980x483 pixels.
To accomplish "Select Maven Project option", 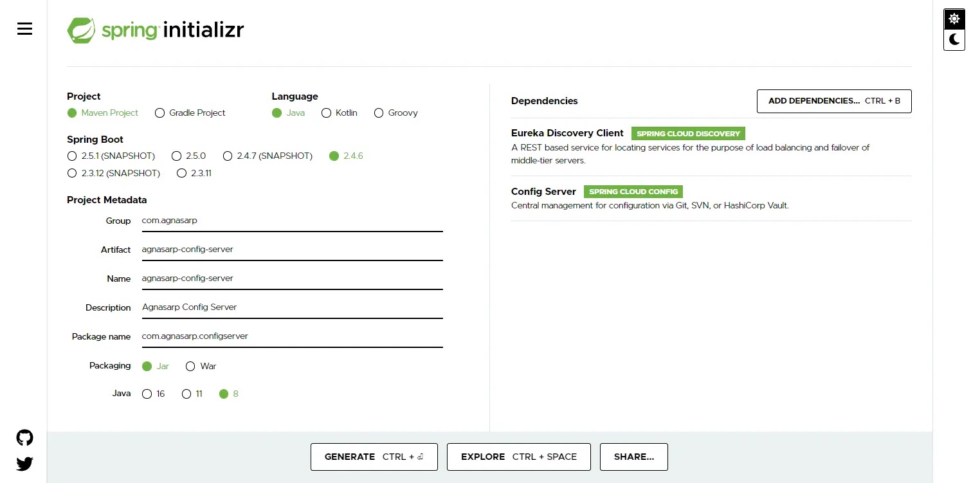I will pyautogui.click(x=103, y=113).
